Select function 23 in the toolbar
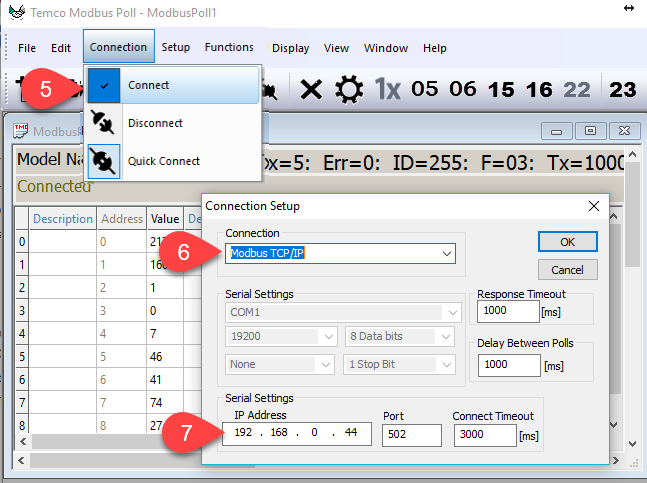Screen dimensions: 647x483 pos(623,89)
